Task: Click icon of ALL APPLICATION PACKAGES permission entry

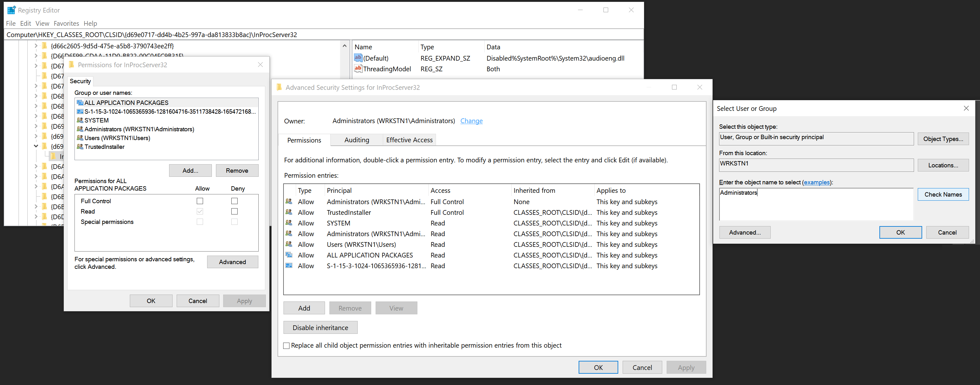Action: pyautogui.click(x=289, y=255)
